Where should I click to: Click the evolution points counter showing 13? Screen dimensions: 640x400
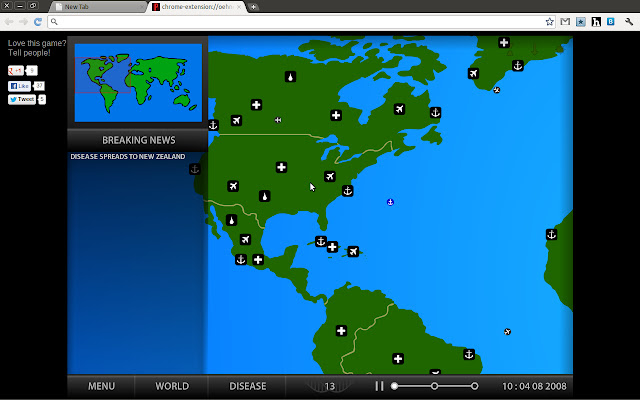coord(329,386)
